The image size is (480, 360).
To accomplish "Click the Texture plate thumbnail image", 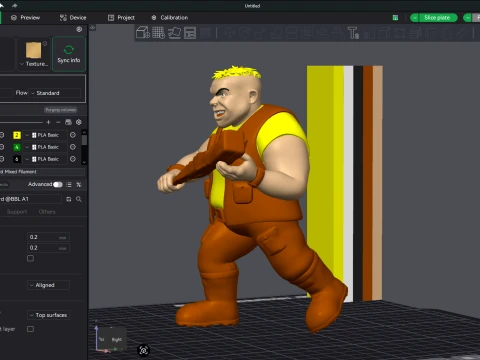I will pos(34,50).
